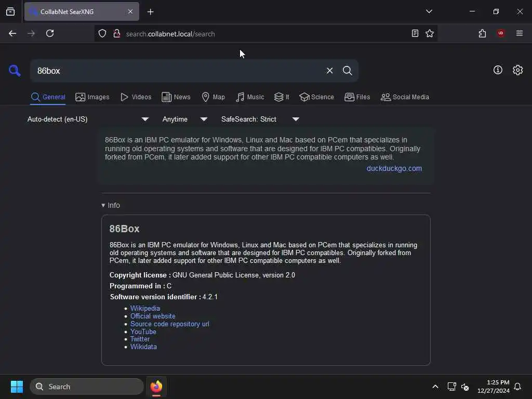Reload the page
Viewport: 532px width, 399px height.
point(50,33)
